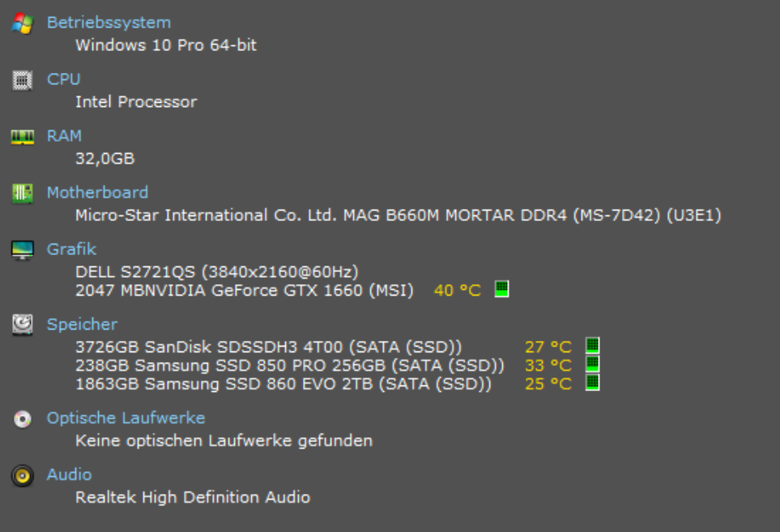Select the Audio speaker icon
780x532 pixels.
pos(23,474)
